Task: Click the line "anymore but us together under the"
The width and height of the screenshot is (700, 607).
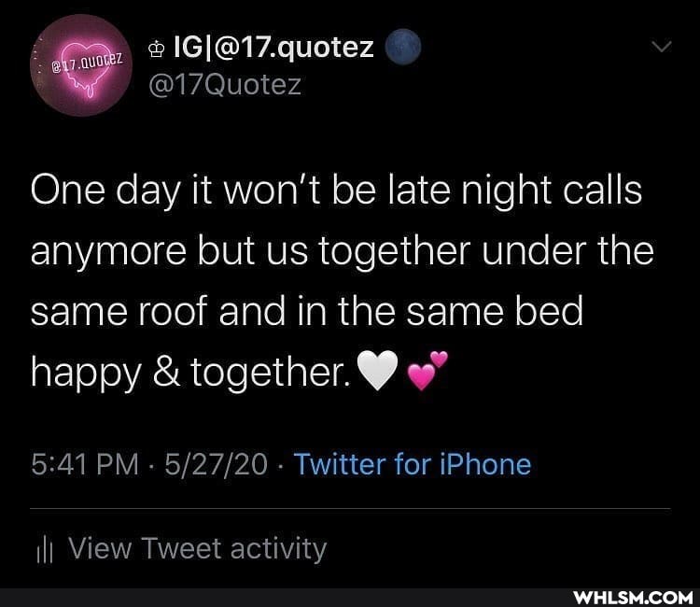Action: [342, 252]
